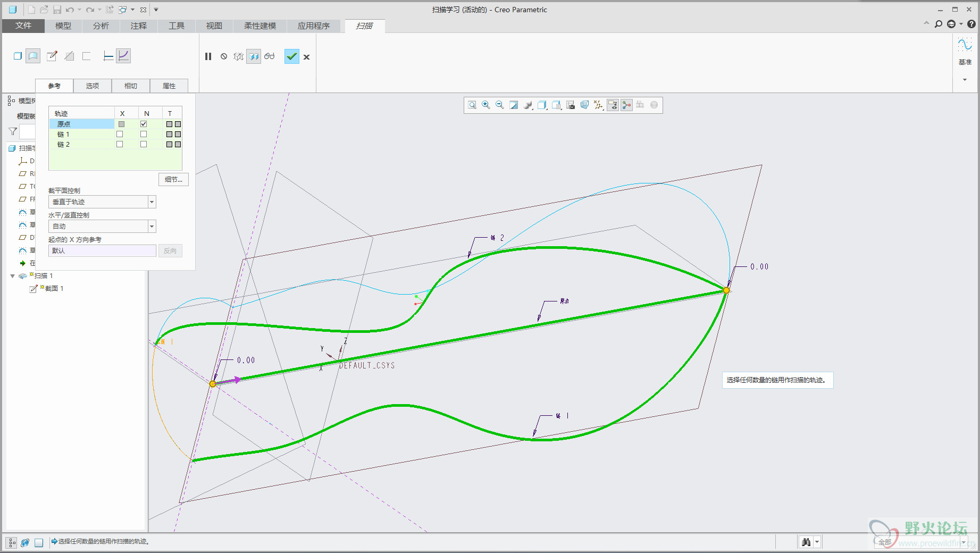Open the datum display filters icon
980x553 pixels.
pos(599,105)
